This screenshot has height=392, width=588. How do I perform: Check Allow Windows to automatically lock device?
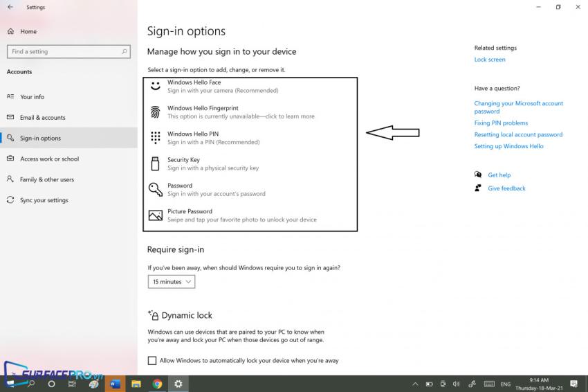[152, 360]
